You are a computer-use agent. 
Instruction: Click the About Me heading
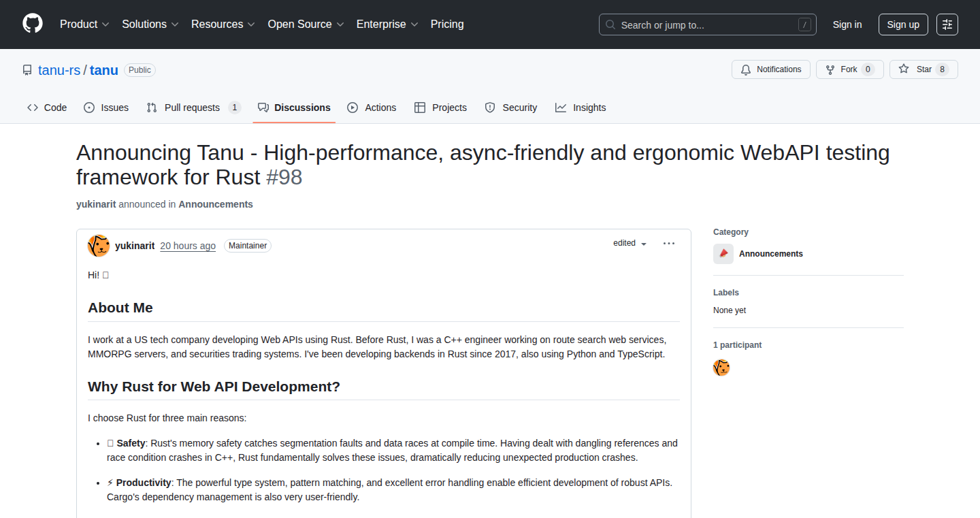pos(120,308)
